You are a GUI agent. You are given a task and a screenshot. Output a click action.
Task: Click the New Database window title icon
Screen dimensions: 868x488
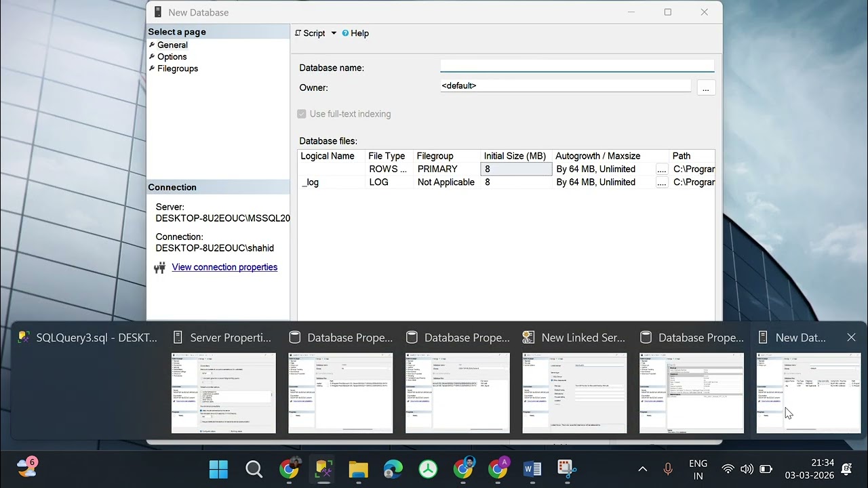point(158,12)
